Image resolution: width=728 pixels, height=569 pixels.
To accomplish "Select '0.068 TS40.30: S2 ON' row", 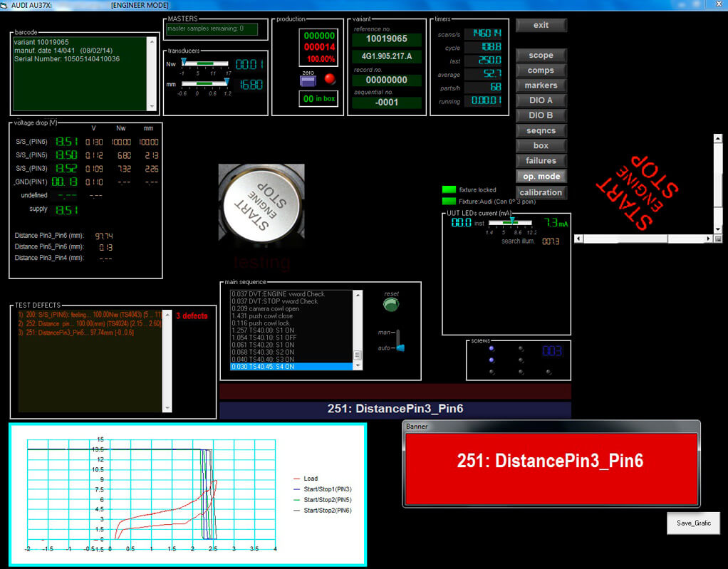I will pos(291,353).
